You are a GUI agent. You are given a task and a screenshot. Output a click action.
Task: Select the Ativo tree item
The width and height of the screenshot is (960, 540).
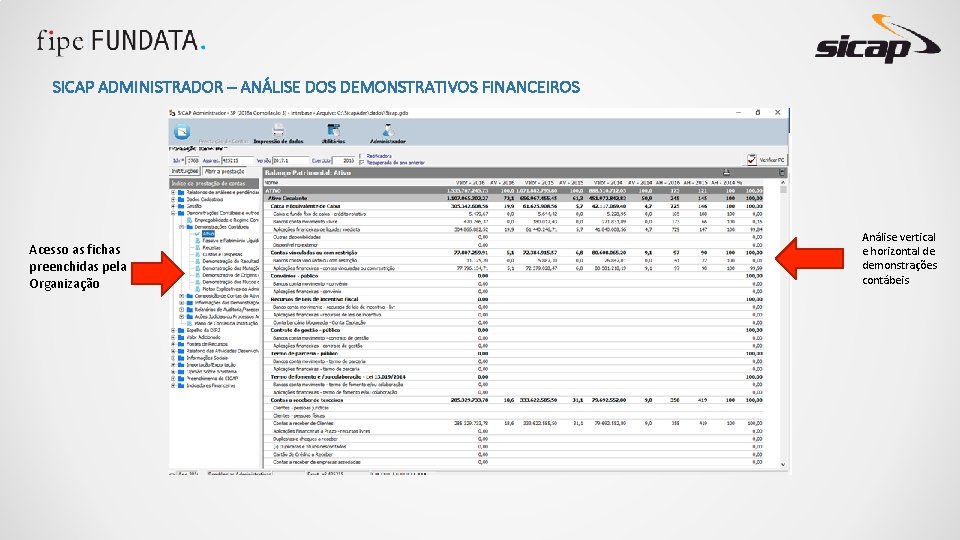click(209, 234)
